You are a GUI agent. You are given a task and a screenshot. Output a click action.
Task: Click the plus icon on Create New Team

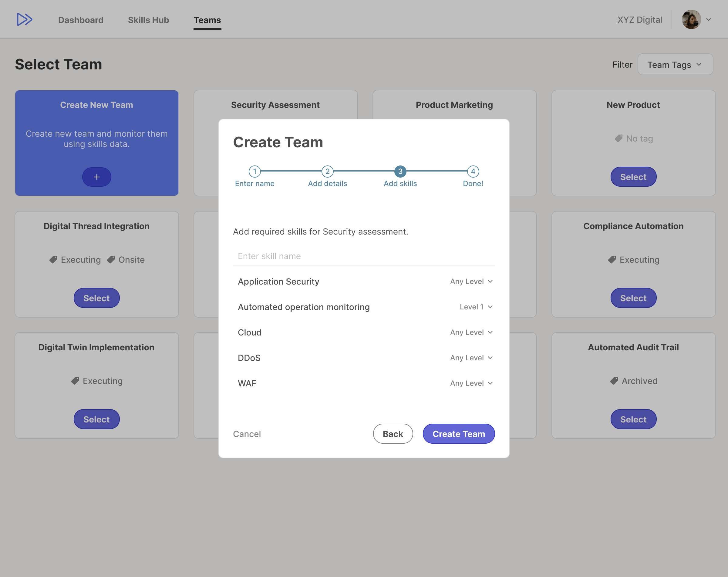(96, 177)
